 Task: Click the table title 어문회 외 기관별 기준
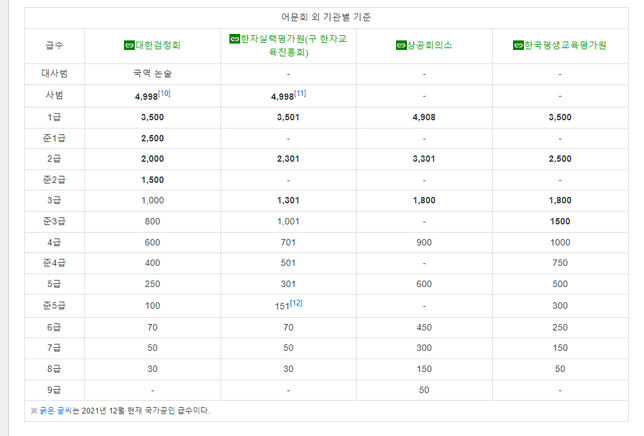pos(323,17)
